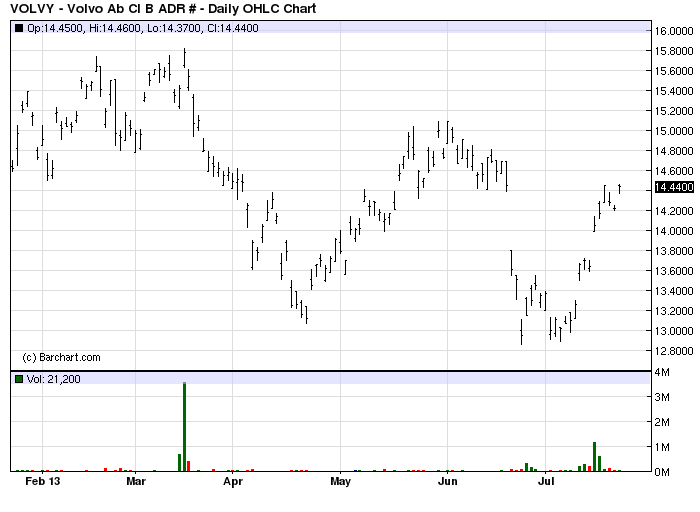This screenshot has height=512, width=700.
Task: Click the 15.4000 price axis label
Action: click(x=674, y=91)
